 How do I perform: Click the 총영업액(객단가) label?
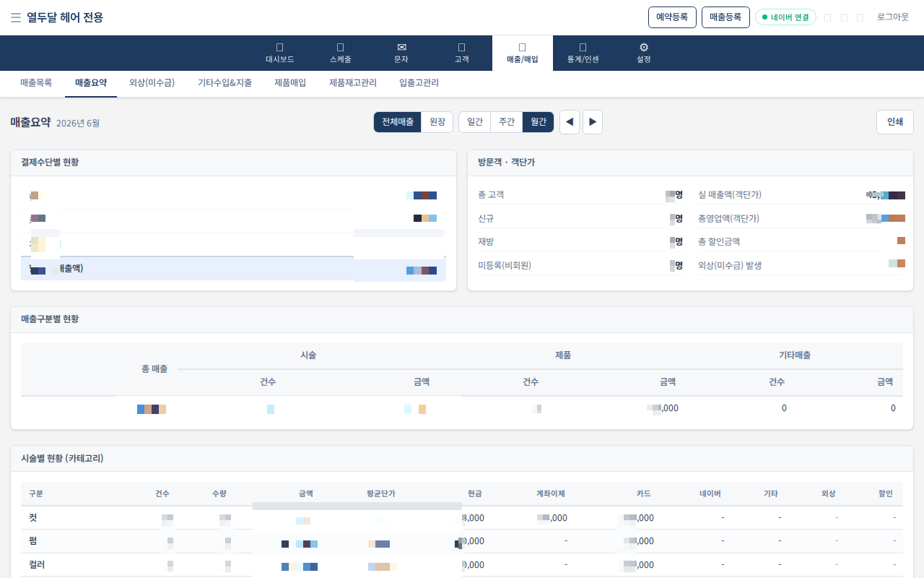point(729,218)
